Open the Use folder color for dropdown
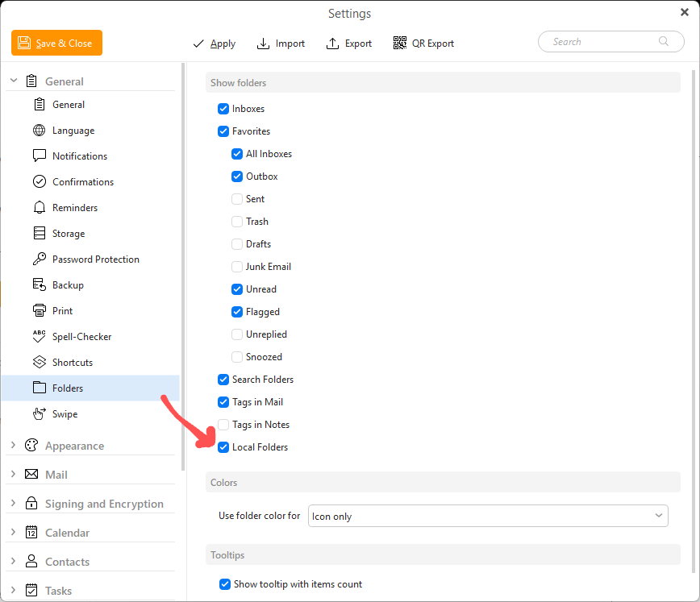Screen dimensions: 700x602 [x=488, y=516]
